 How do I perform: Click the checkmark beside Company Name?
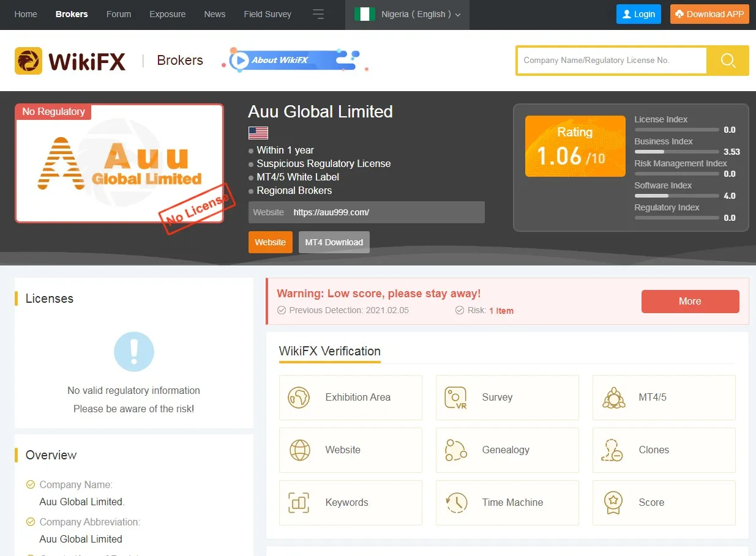(31, 484)
